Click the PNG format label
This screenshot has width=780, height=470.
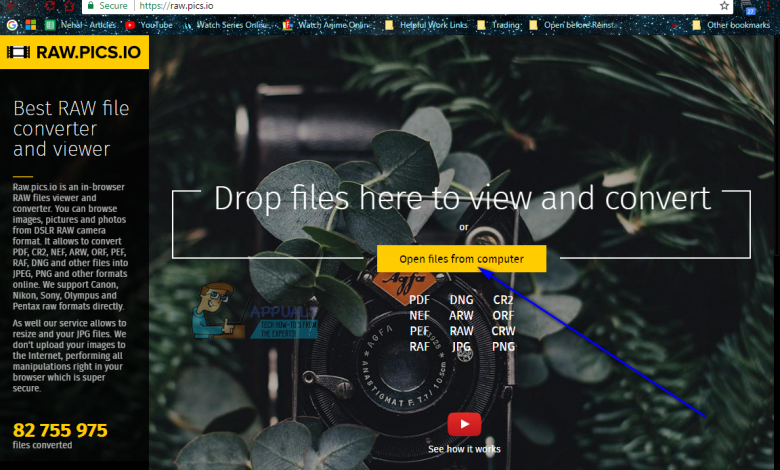point(503,346)
